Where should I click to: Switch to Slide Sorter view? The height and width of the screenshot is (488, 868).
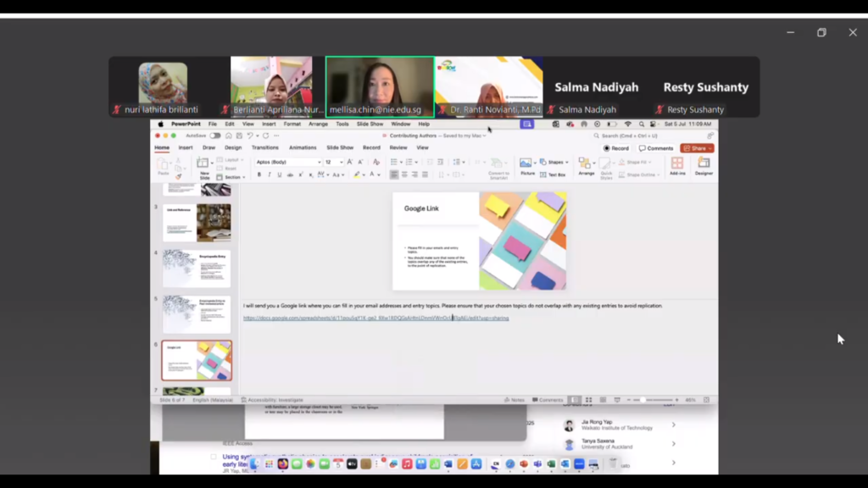588,400
